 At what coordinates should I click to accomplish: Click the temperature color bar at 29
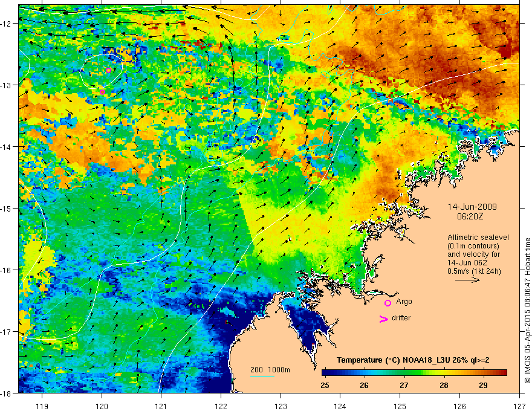tap(483, 372)
